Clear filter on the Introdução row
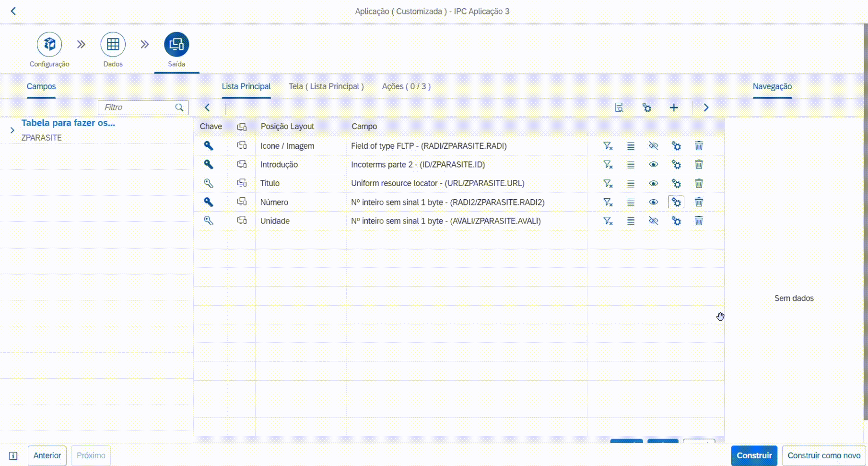Image resolution: width=868 pixels, height=466 pixels. pyautogui.click(x=608, y=165)
